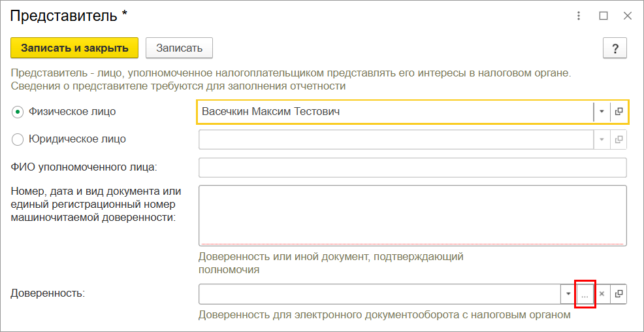Focus the ФИО уполномоченного лица field

[x=412, y=167]
